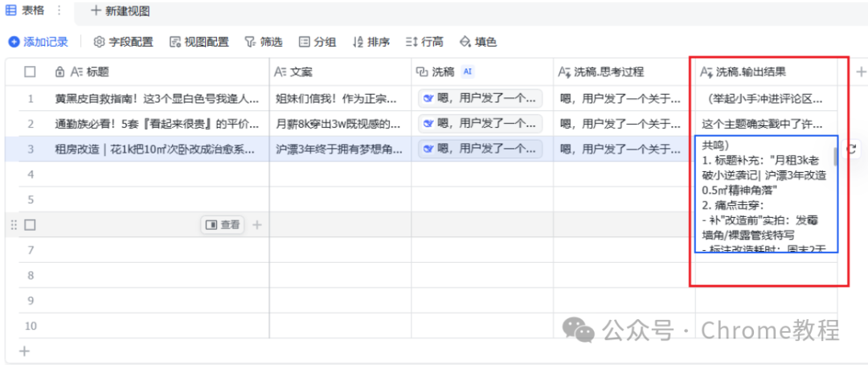Click the add row plus at table bottom
Image resolution: width=868 pixels, height=365 pixels.
[24, 351]
